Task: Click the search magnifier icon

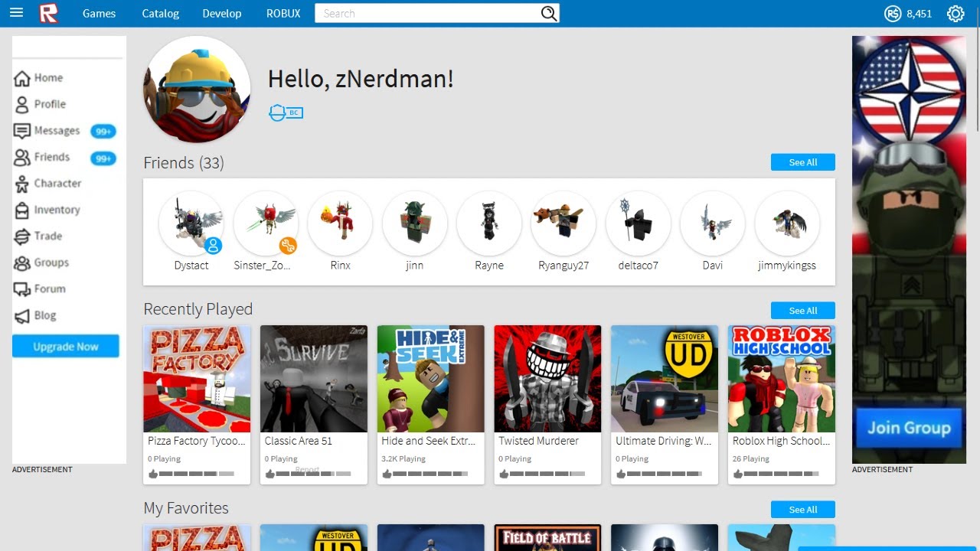Action: [x=548, y=13]
